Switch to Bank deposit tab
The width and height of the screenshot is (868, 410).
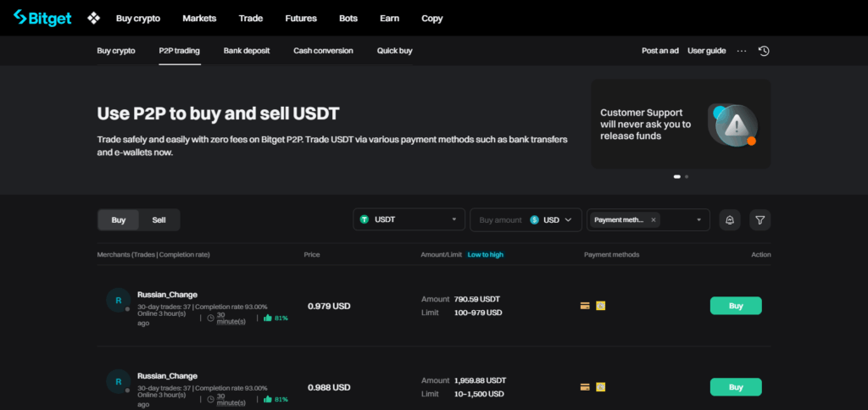(247, 50)
